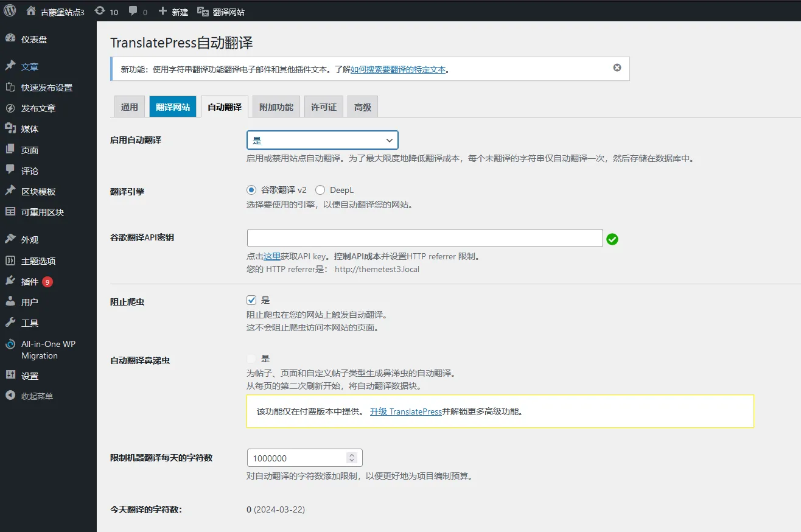Viewport: 801px width, 532px height.
Task: Open the home icon for 古藤堡站点3
Action: coord(31,11)
